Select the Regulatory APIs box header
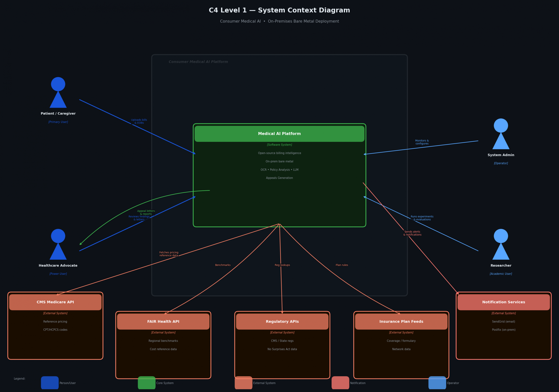559x392 pixels. click(x=282, y=322)
